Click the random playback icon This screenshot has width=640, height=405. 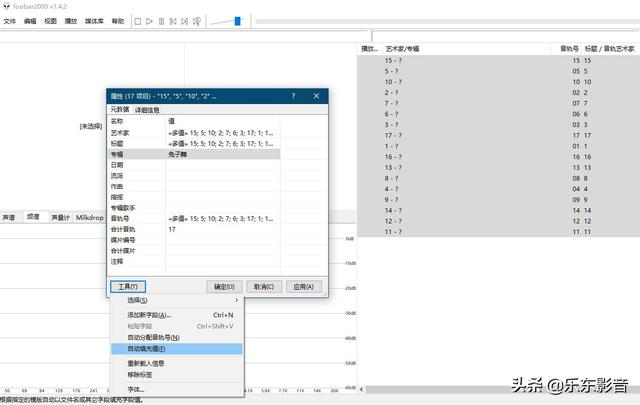tap(197, 21)
